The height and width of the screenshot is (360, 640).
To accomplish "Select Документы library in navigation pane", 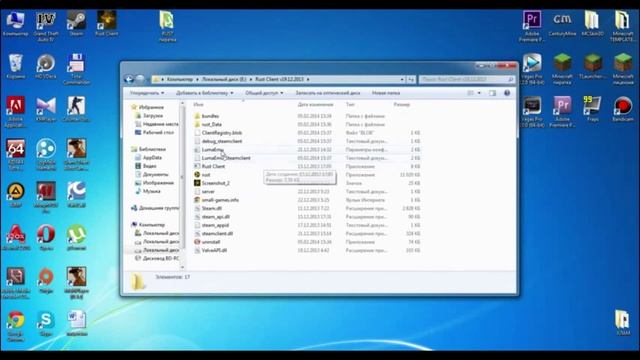I will pyautogui.click(x=152, y=175).
